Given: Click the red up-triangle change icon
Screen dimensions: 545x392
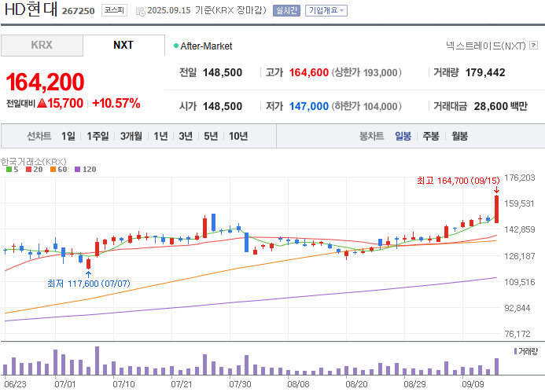Looking at the screenshot, I should [42, 103].
